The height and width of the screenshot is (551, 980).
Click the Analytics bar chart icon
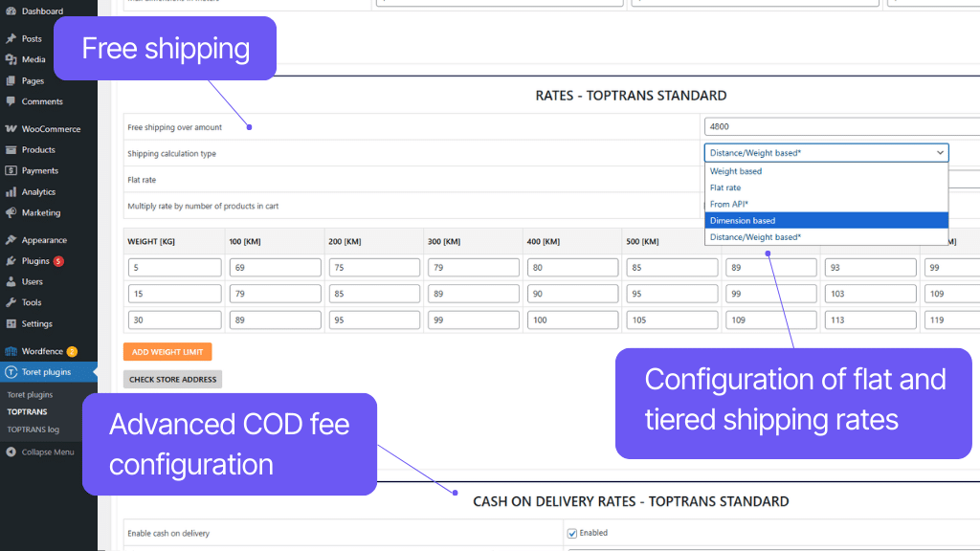(x=11, y=191)
